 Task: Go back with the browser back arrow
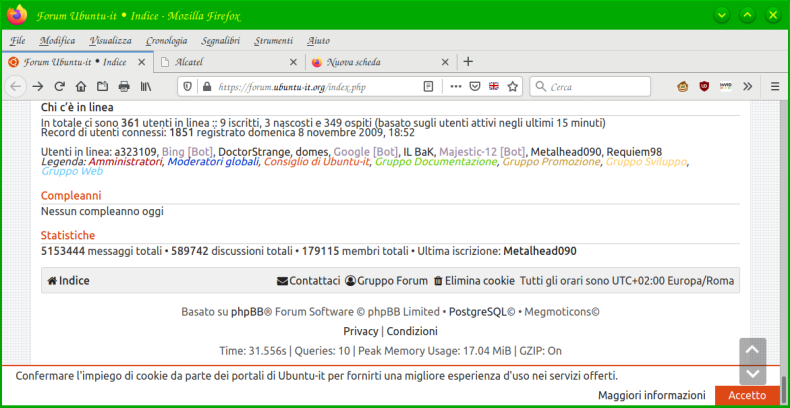(x=16, y=87)
